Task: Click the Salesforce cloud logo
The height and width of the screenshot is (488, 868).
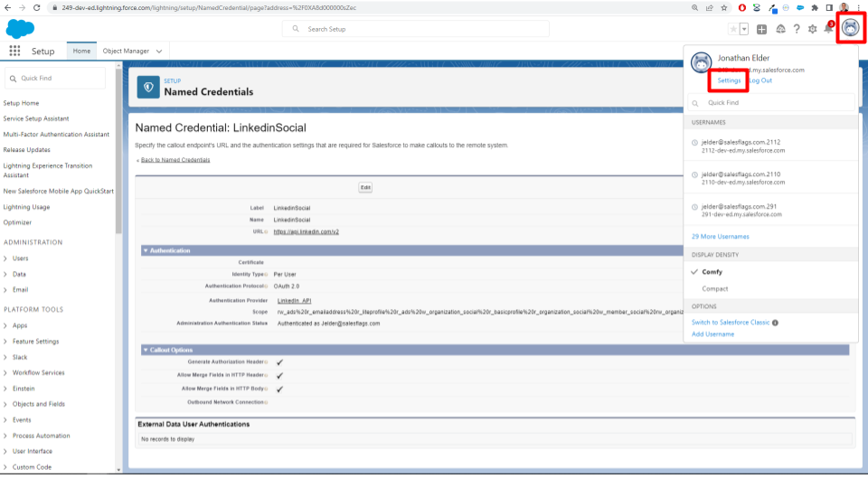Action: (x=20, y=28)
